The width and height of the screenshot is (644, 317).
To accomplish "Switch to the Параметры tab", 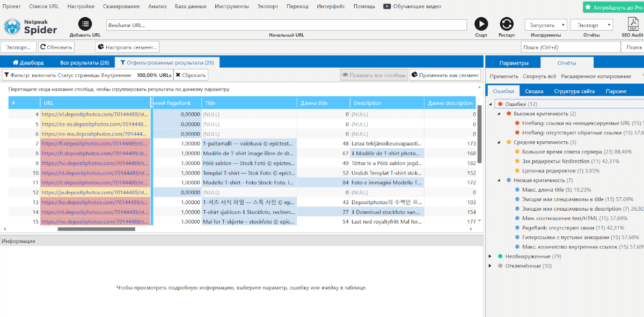I will pyautogui.click(x=514, y=63).
